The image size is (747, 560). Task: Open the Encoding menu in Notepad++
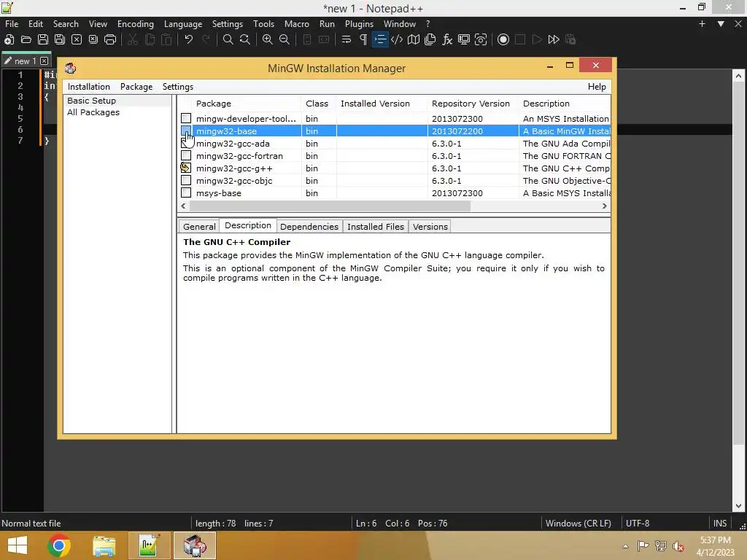click(x=135, y=24)
